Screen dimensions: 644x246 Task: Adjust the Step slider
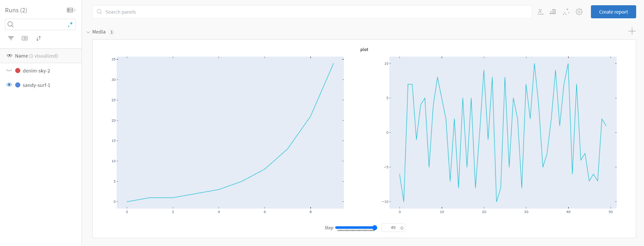356,228
